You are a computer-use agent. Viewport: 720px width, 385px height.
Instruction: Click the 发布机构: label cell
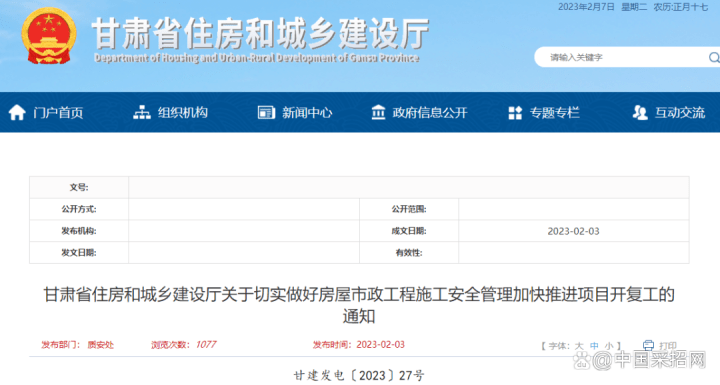(x=79, y=231)
